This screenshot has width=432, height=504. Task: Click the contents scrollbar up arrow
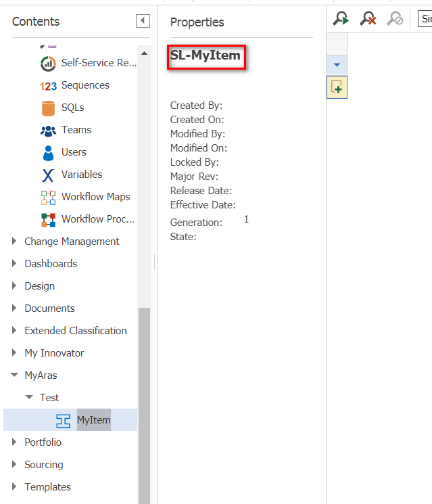click(x=144, y=53)
